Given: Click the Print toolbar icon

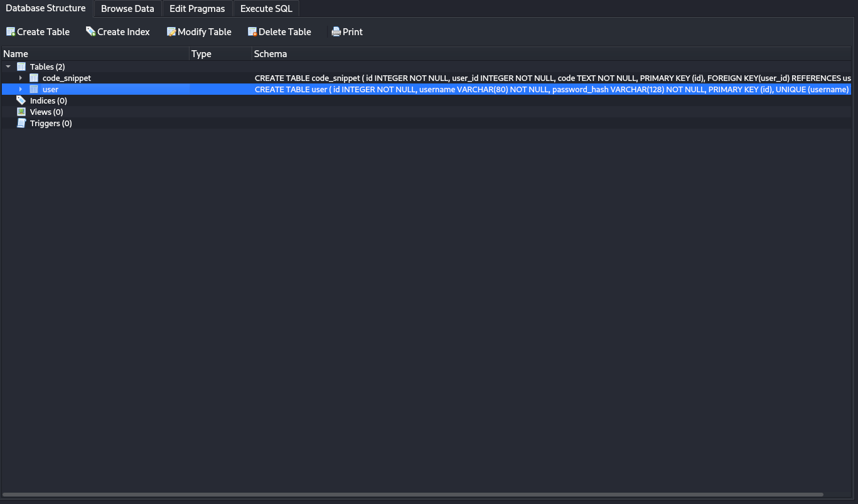Looking at the screenshot, I should coord(336,32).
